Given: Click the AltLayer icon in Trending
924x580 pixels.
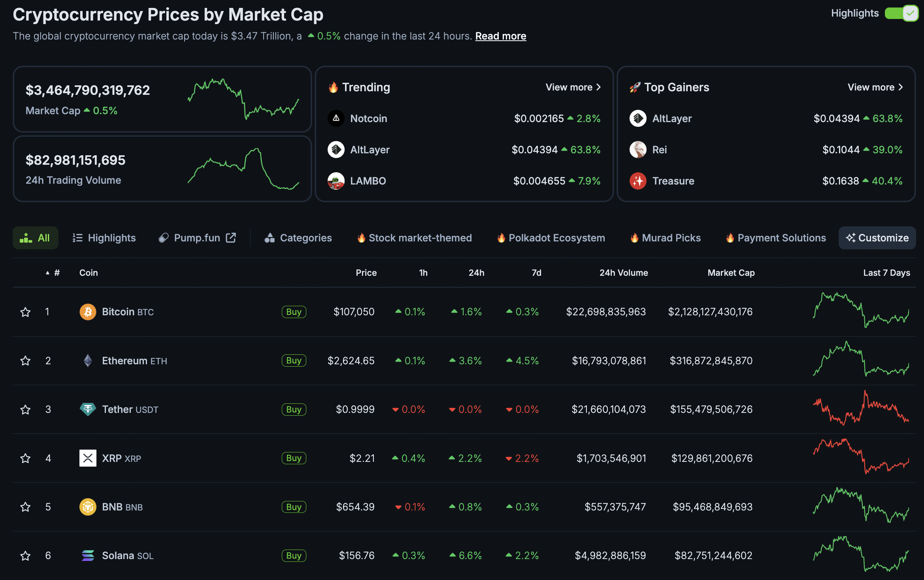Looking at the screenshot, I should coord(336,149).
